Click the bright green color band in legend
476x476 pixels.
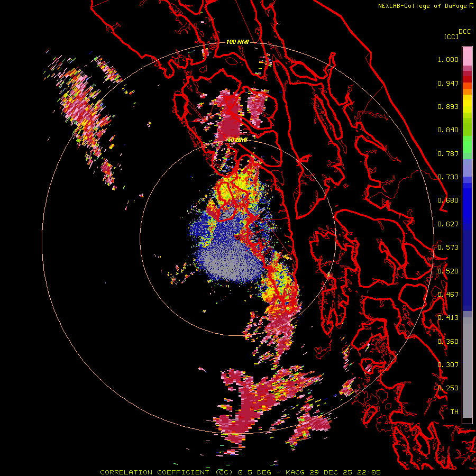coord(467,144)
